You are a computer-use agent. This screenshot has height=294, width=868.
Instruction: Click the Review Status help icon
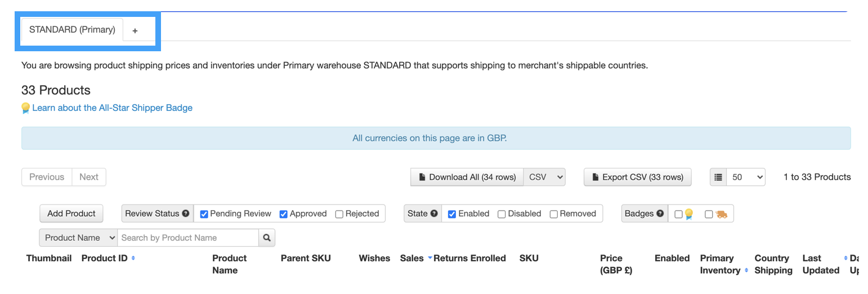185,214
